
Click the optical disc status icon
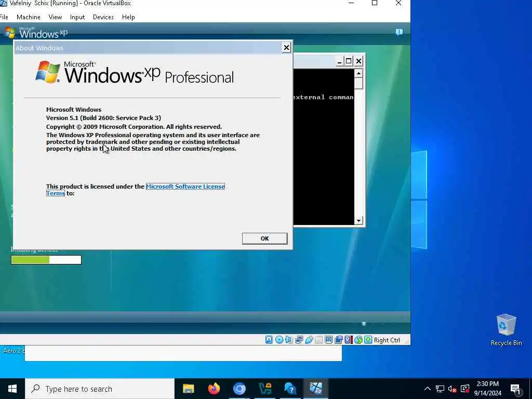click(x=279, y=340)
